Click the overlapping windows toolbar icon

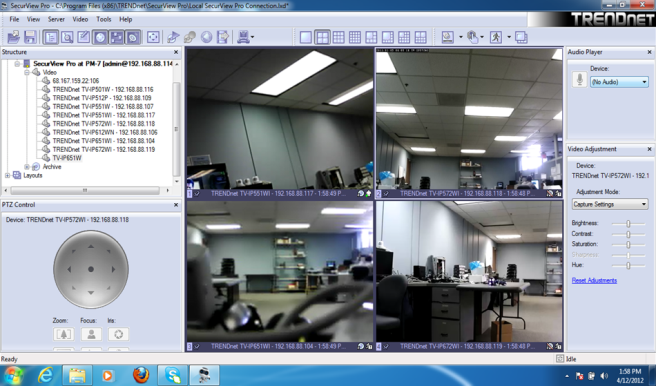(521, 37)
